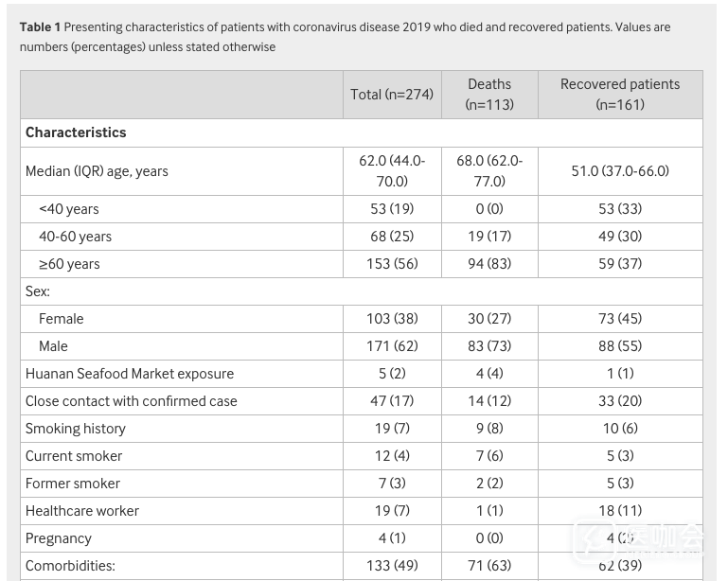Select the 'Comorbidities:' row label

tap(70, 566)
